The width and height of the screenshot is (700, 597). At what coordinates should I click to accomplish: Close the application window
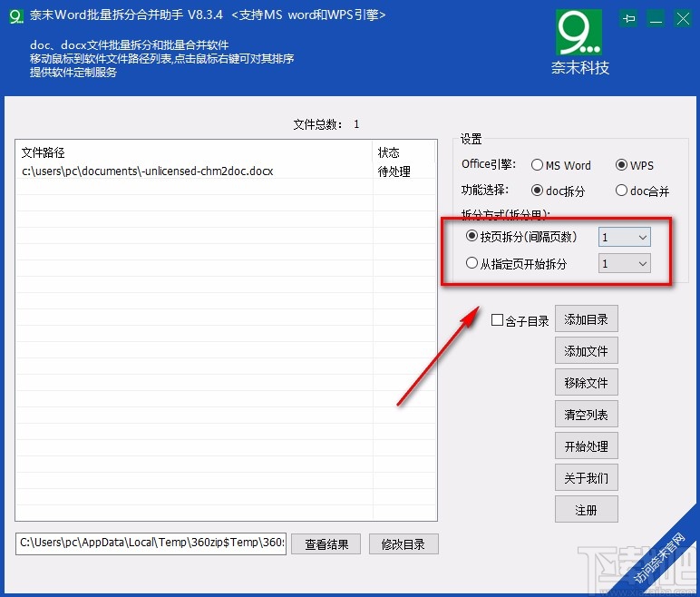(x=683, y=19)
